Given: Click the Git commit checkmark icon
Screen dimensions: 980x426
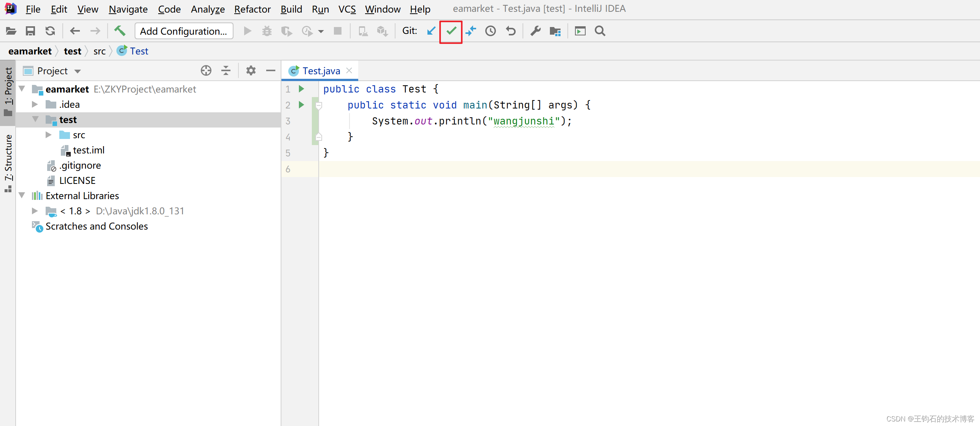Looking at the screenshot, I should 451,31.
